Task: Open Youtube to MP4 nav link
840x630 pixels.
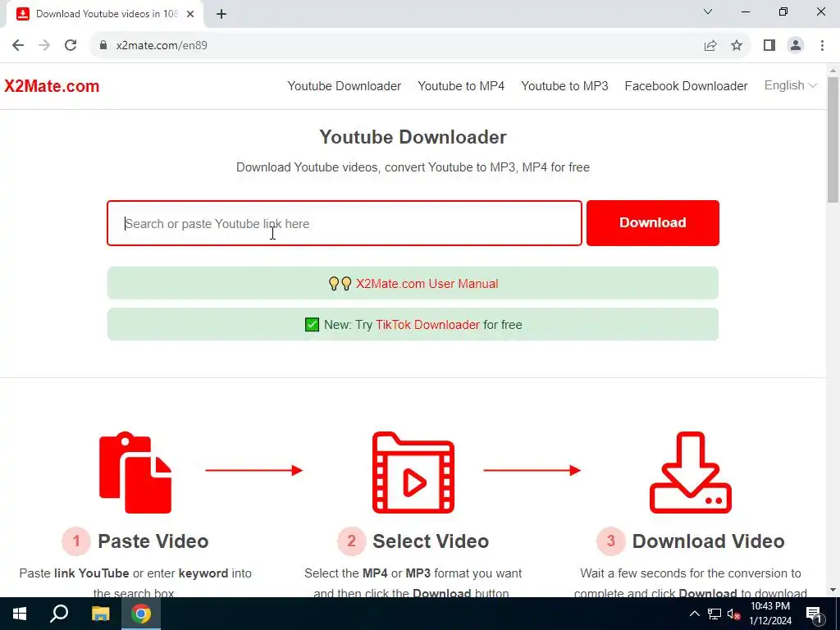Action: (461, 86)
